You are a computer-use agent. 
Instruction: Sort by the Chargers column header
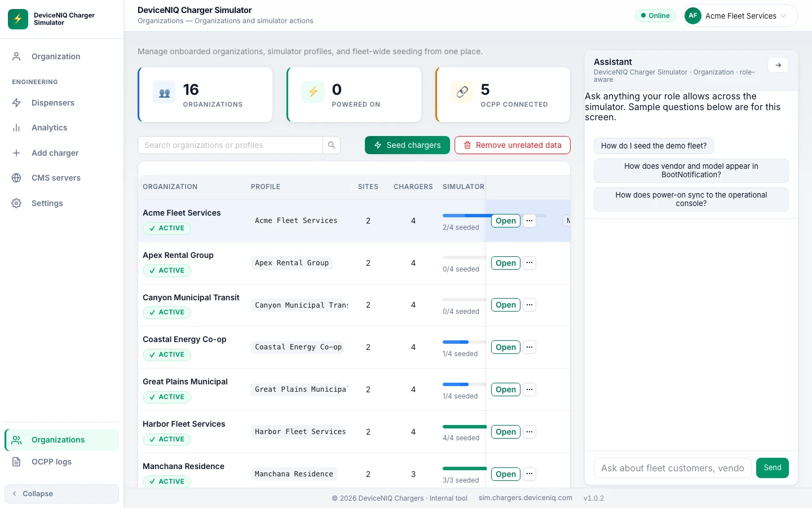tap(413, 187)
